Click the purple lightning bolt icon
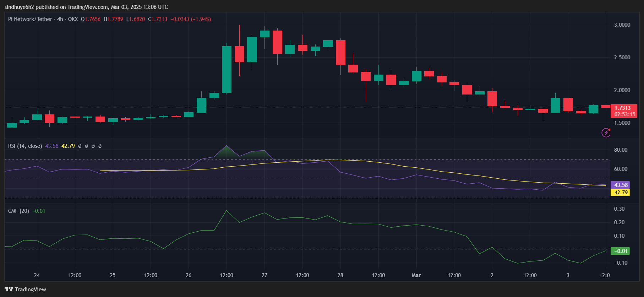 coord(606,133)
